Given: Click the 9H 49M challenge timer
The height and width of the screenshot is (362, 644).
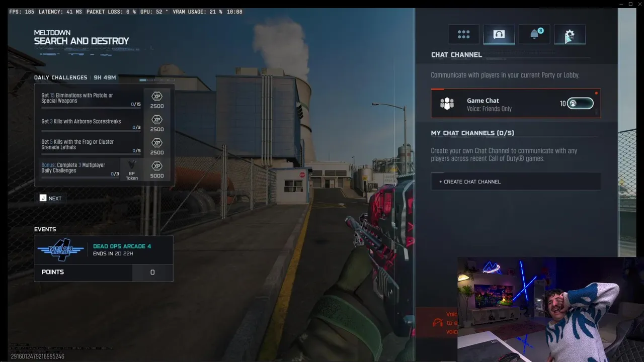Looking at the screenshot, I should [105, 77].
